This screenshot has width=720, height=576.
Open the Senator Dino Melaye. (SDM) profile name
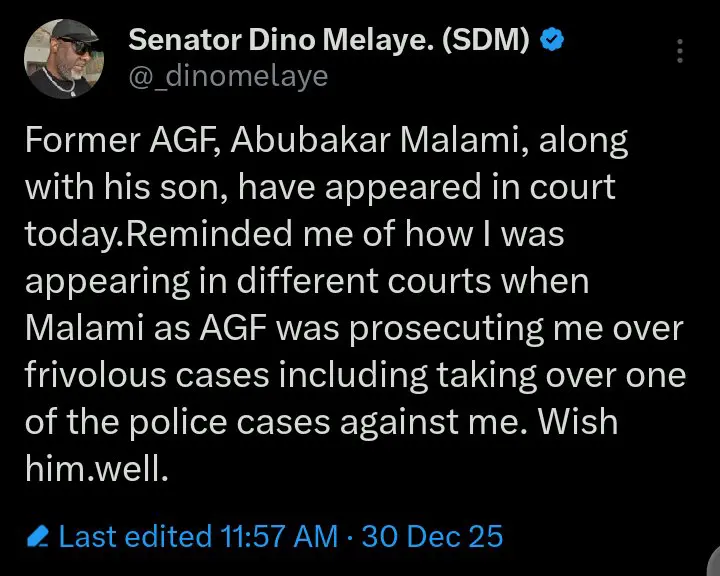[x=331, y=41]
